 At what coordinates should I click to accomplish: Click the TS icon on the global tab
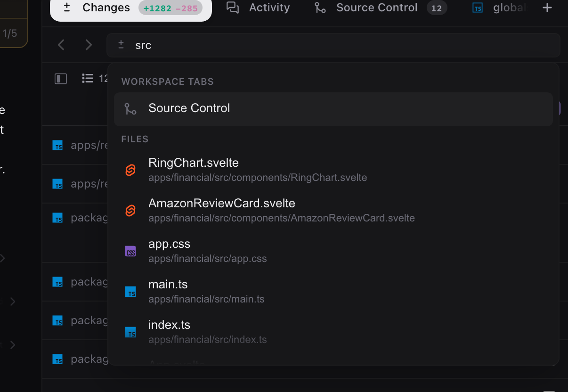point(478,8)
